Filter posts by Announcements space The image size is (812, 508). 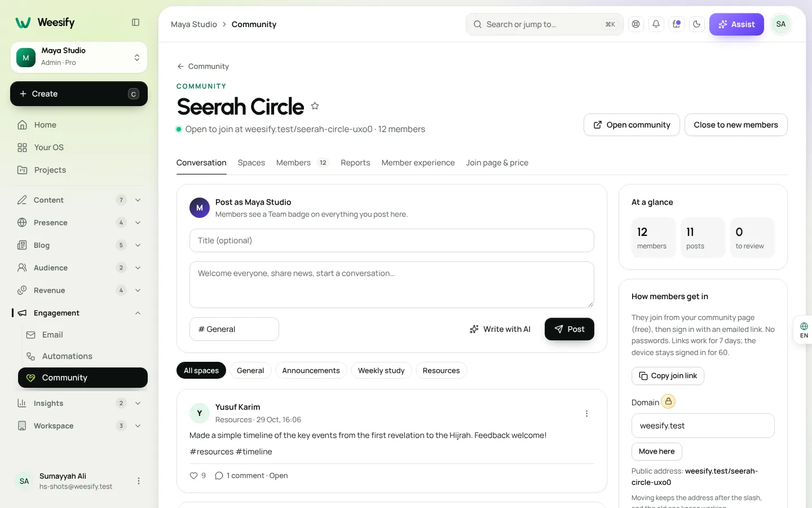click(311, 370)
